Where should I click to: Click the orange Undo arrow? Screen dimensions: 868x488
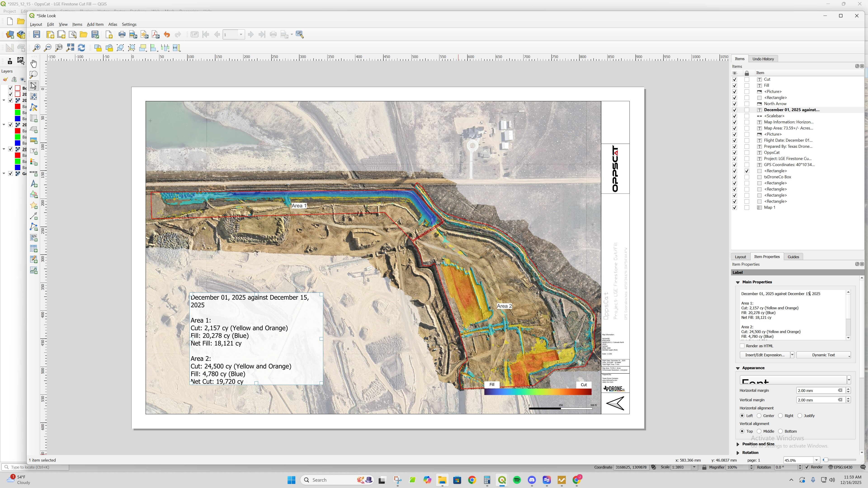[167, 34]
